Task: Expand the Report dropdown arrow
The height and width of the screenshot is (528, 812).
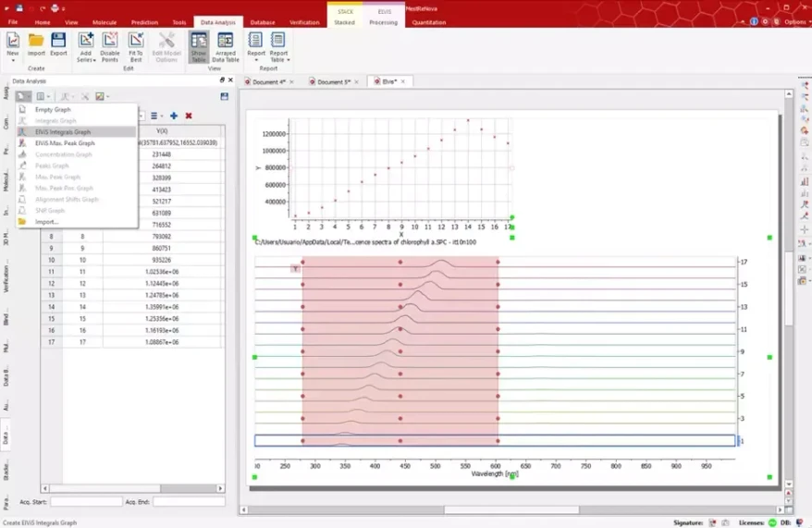Action: (256, 60)
